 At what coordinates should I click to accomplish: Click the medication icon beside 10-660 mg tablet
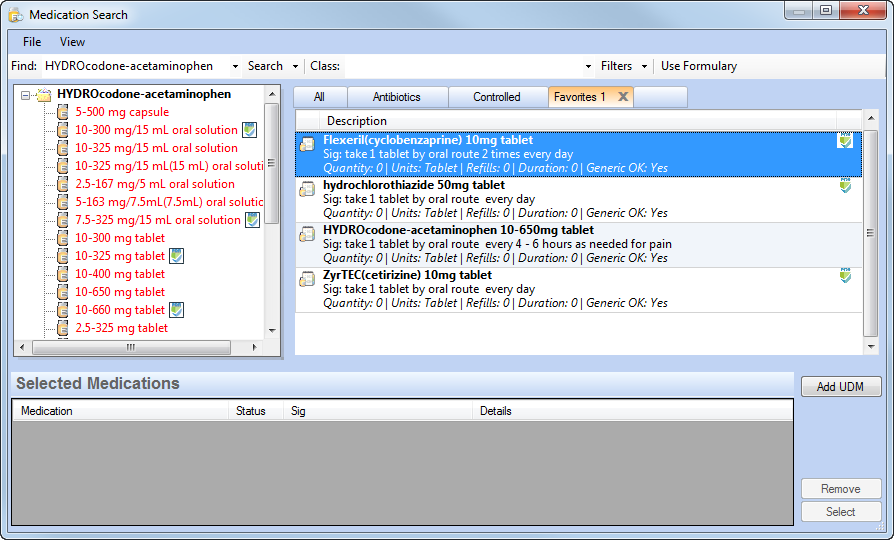pyautogui.click(x=63, y=310)
